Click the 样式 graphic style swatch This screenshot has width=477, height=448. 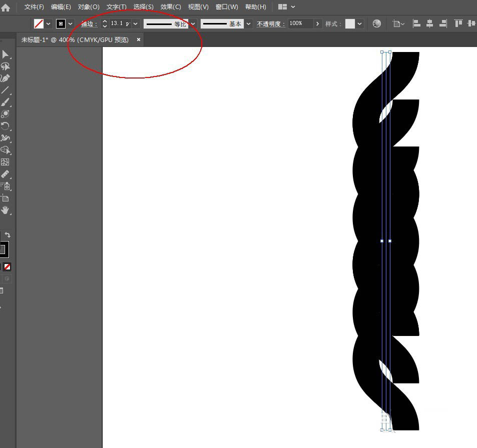pos(350,23)
